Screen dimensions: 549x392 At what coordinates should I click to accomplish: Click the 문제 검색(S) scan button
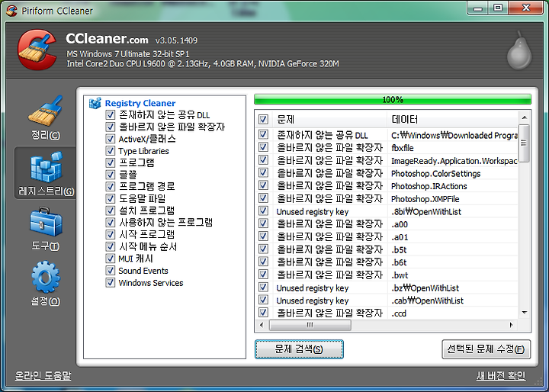point(299,349)
